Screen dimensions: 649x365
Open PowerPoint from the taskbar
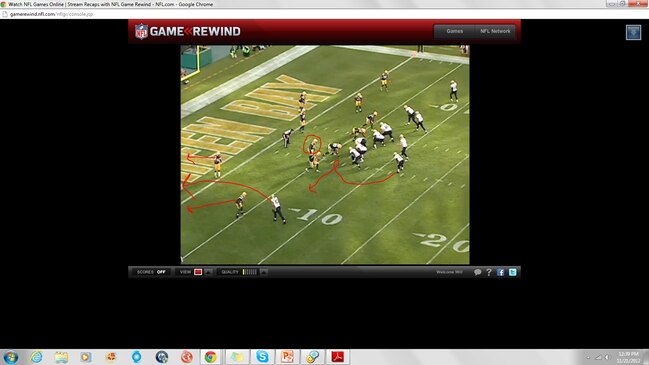pos(287,357)
